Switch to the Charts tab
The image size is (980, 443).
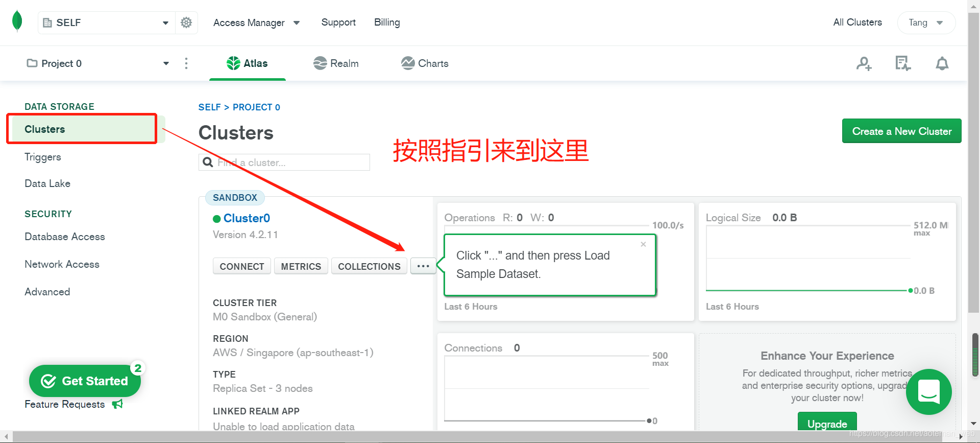tap(425, 63)
